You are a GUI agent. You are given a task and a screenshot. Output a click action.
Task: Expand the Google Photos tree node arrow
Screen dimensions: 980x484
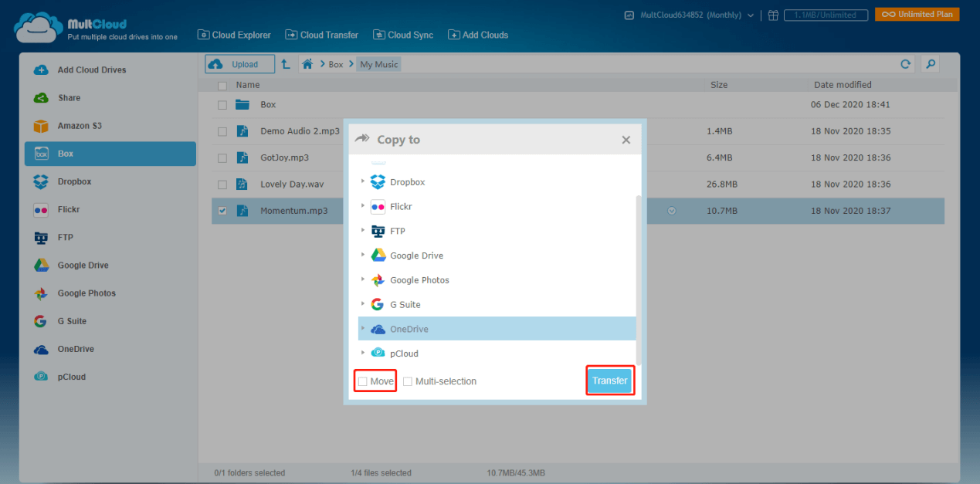tap(363, 280)
